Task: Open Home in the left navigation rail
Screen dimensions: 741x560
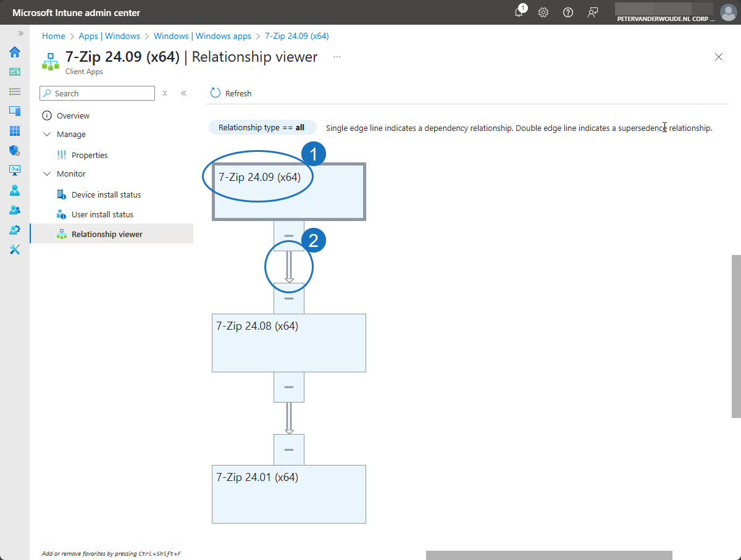Action: (x=15, y=52)
